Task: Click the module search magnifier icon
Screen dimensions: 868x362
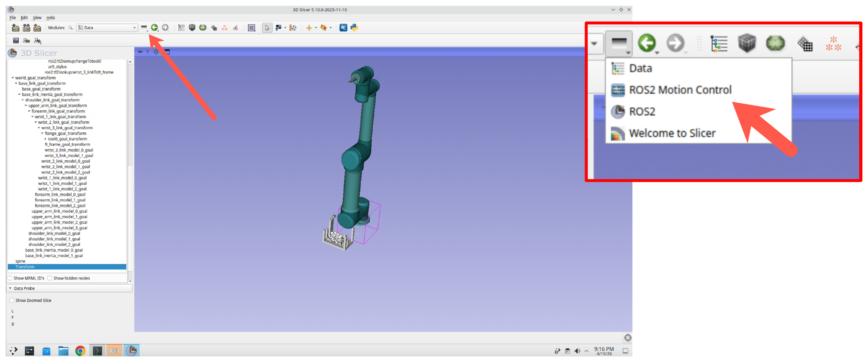Action: [x=71, y=28]
